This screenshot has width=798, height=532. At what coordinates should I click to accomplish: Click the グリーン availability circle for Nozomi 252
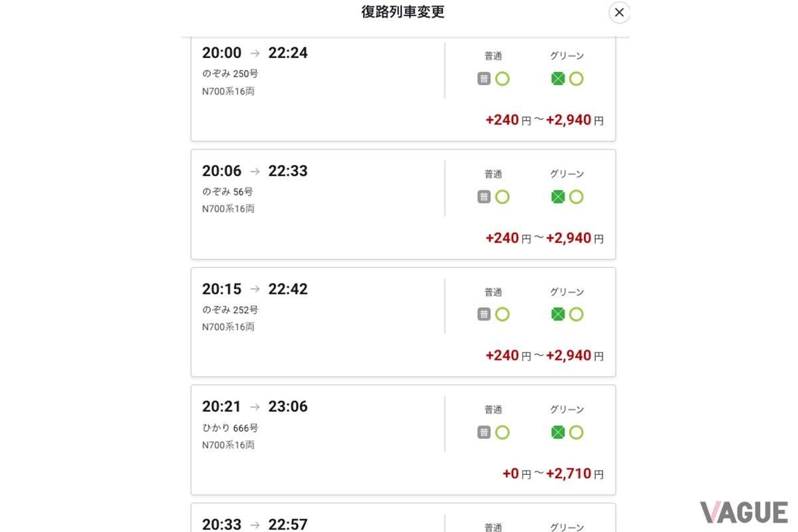(577, 314)
